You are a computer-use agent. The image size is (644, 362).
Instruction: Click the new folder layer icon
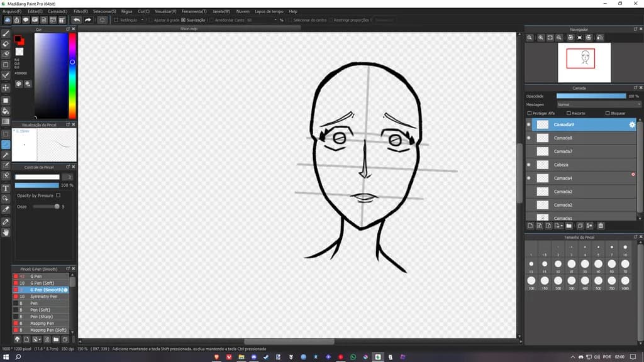pyautogui.click(x=569, y=226)
